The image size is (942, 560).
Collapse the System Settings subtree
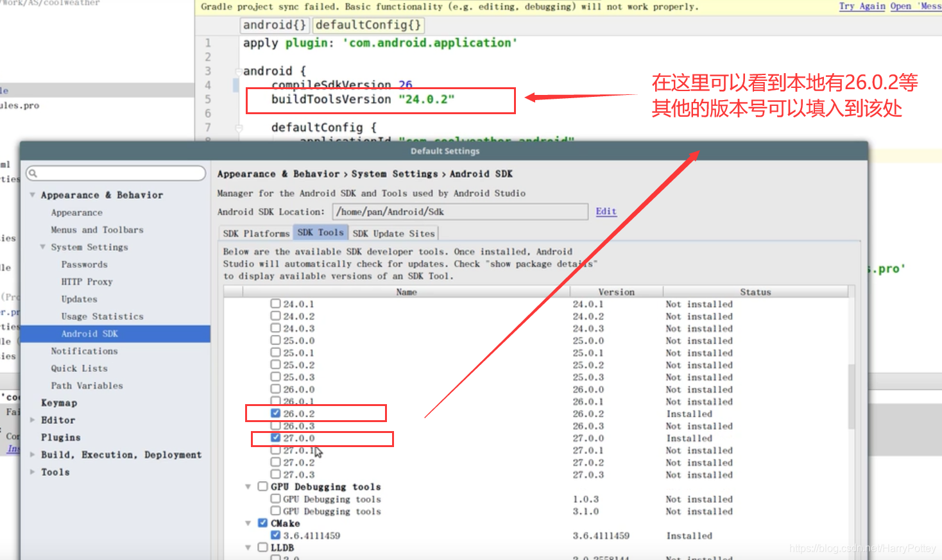coord(42,247)
